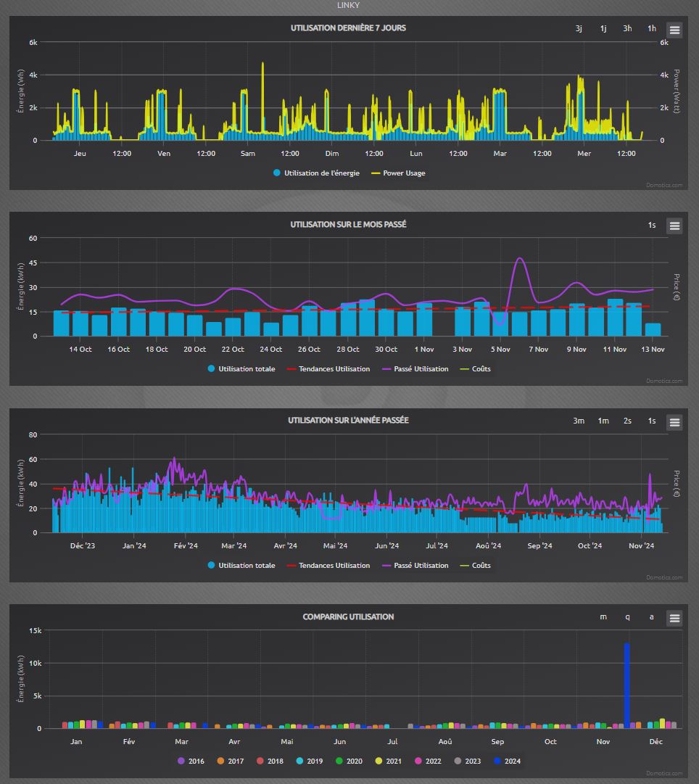Click the 13 Nov bar in the past-month chart
The width and height of the screenshot is (699, 784).
point(653,329)
